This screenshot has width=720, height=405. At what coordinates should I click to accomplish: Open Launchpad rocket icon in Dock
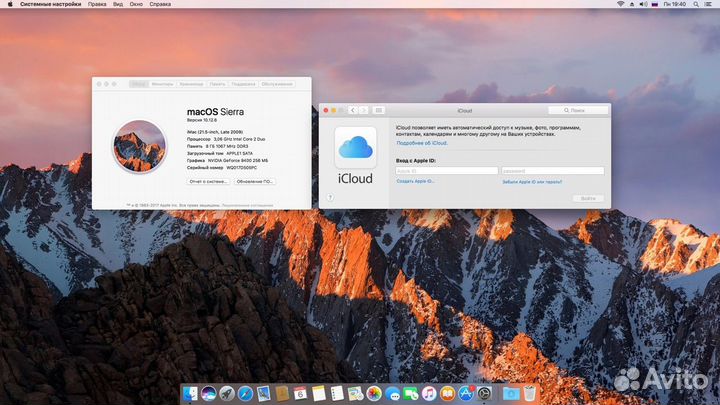tap(227, 394)
